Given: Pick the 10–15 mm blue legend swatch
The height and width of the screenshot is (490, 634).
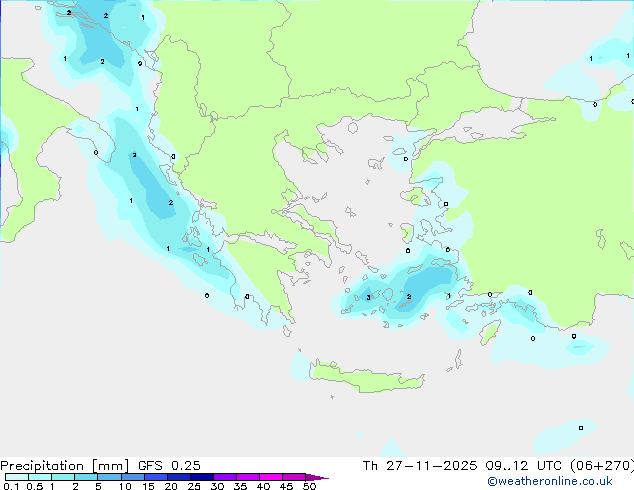Looking at the screenshot, I should (132, 477).
